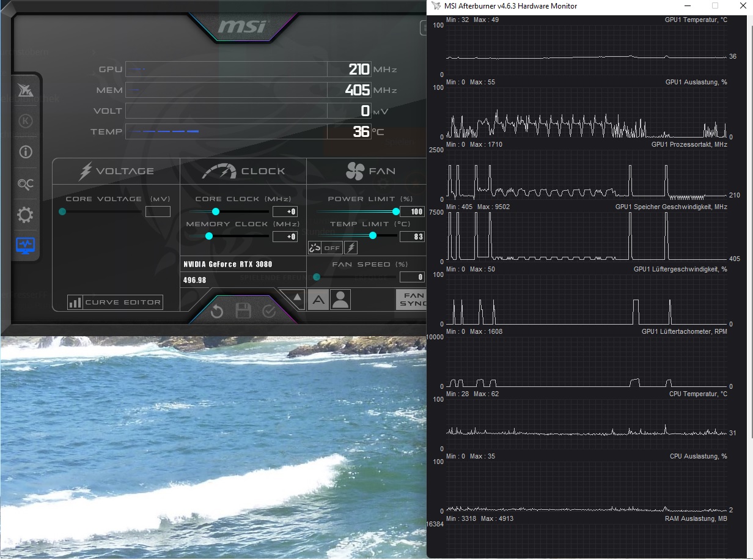The image size is (753, 560).
Task: Click the Hardware Monitor window title text
Action: pos(510,6)
